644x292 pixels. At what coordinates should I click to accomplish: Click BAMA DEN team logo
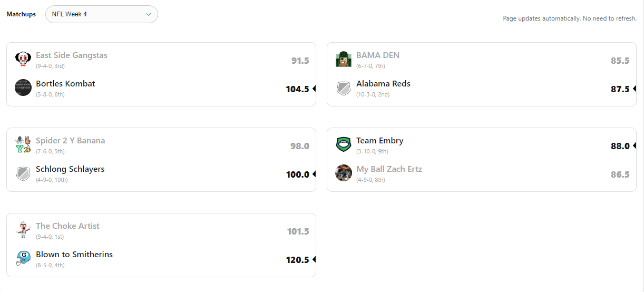[x=344, y=59]
